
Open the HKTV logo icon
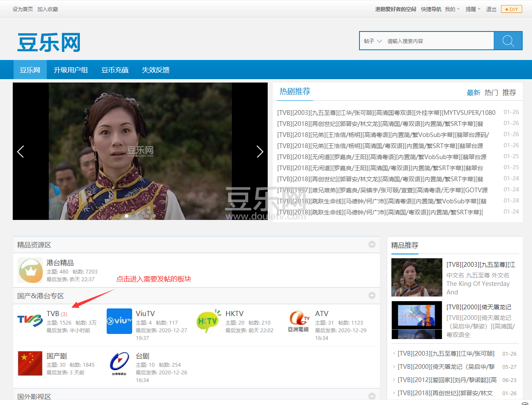tap(209, 321)
